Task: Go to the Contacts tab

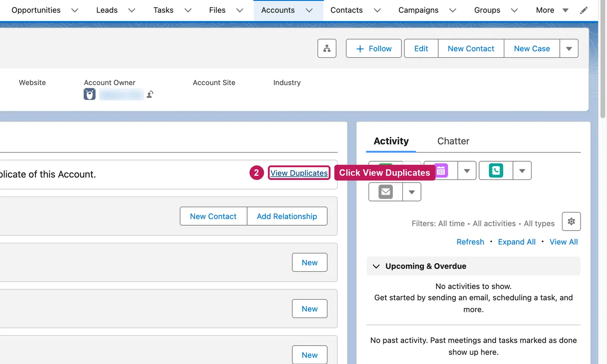Action: pyautogui.click(x=346, y=10)
